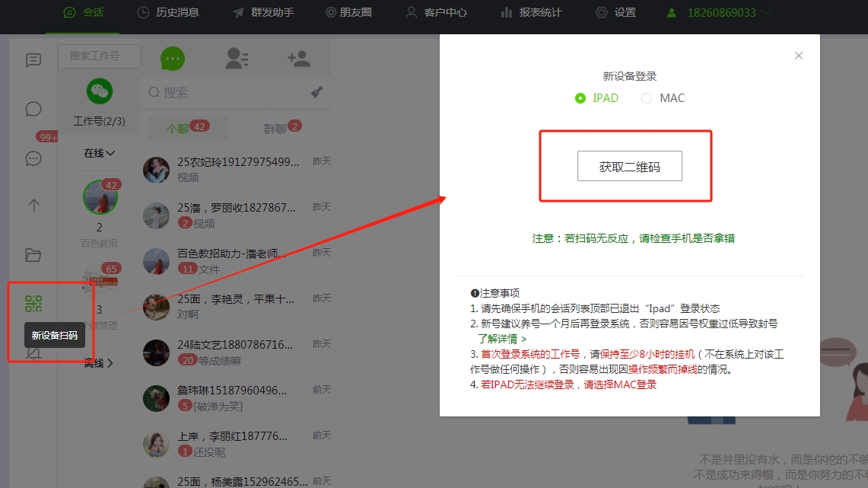The height and width of the screenshot is (488, 868).
Task: Open chat 上岸，李丽红187776
Action: (x=237, y=444)
